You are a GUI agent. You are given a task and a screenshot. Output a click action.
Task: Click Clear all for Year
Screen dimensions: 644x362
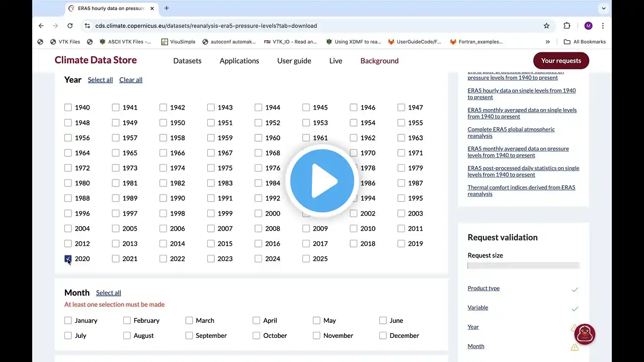(x=131, y=80)
